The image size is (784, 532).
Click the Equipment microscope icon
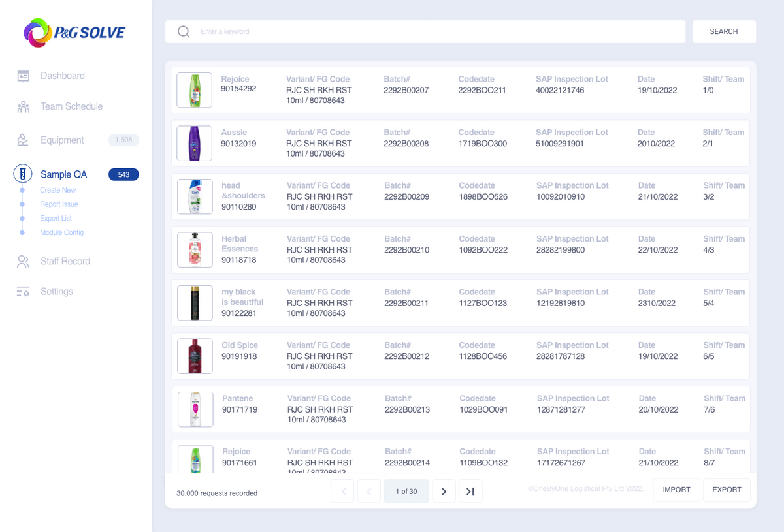coord(24,140)
